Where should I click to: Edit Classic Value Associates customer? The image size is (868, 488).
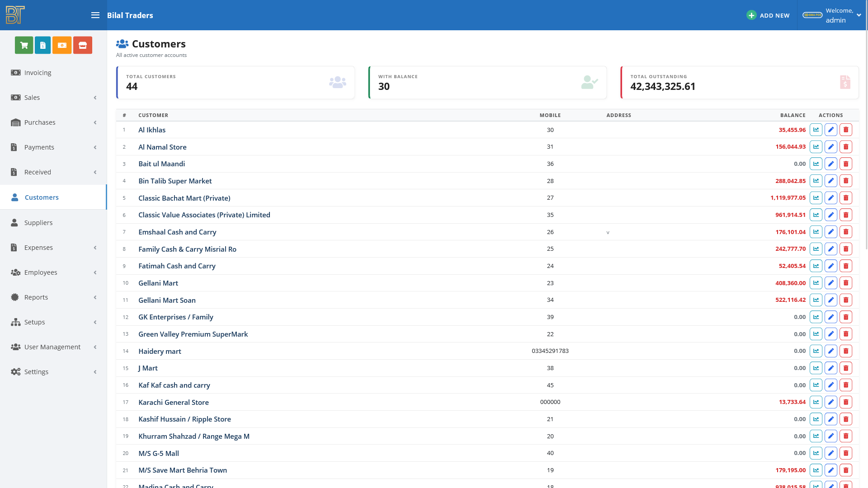click(831, 215)
